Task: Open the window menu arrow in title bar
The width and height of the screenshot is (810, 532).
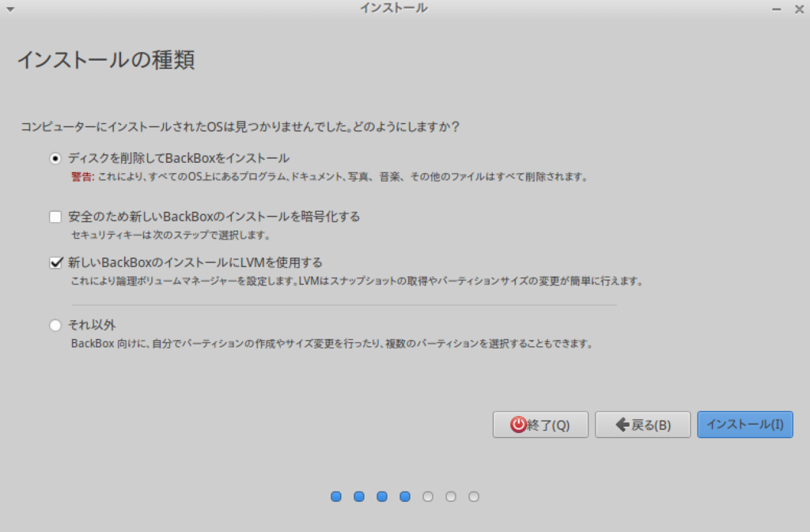Action: (x=9, y=9)
